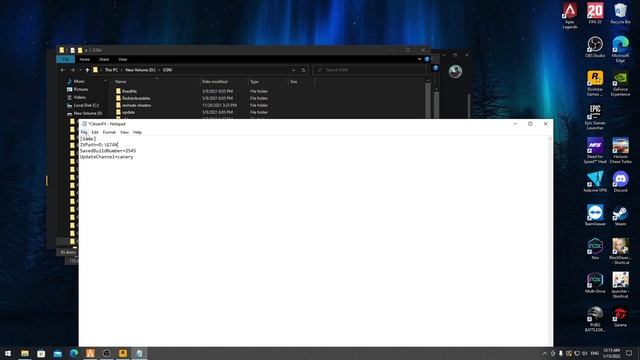Open GeForce Experience desktop icon

tap(620, 83)
